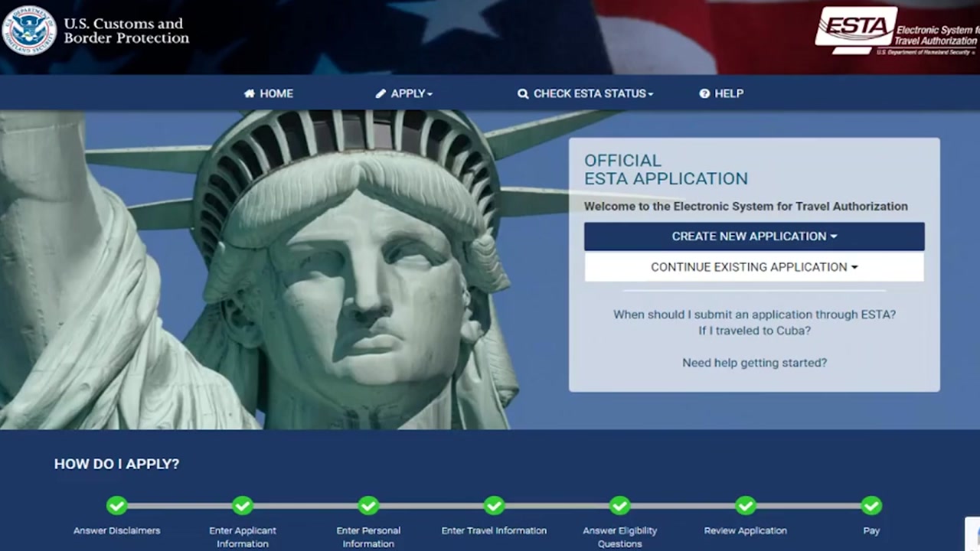This screenshot has width=980, height=551.
Task: Click the Homeland Security seal logo
Action: tap(30, 30)
